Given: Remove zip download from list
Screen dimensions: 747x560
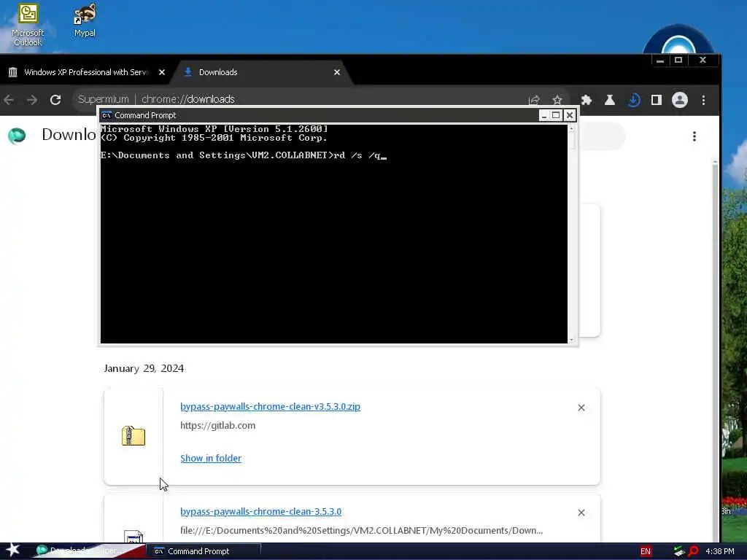Looking at the screenshot, I should [581, 408].
